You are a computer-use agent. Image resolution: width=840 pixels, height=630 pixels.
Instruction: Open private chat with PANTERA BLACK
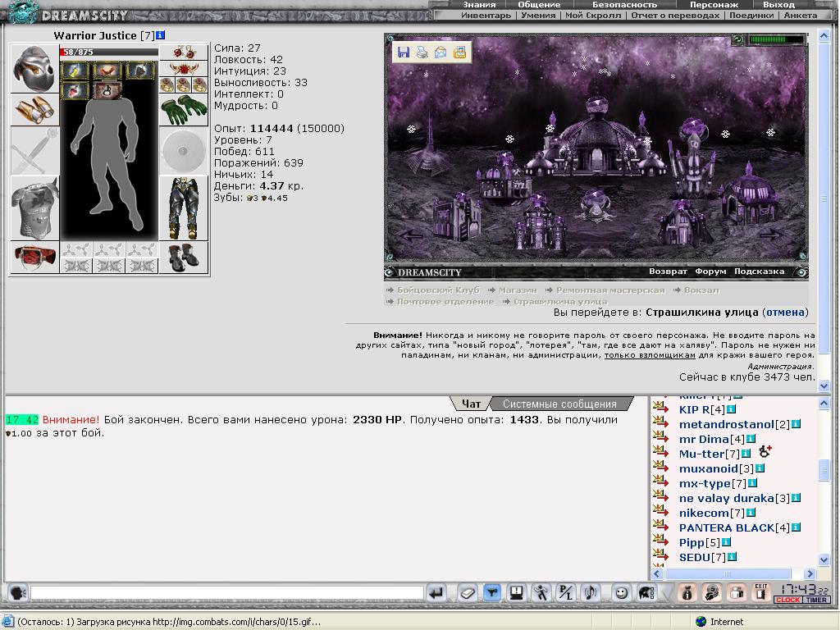point(660,527)
